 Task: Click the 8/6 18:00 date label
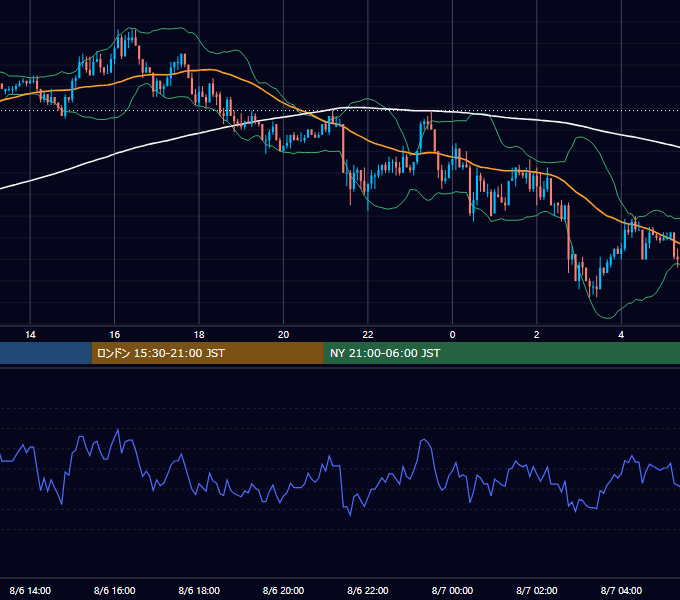pyautogui.click(x=199, y=590)
